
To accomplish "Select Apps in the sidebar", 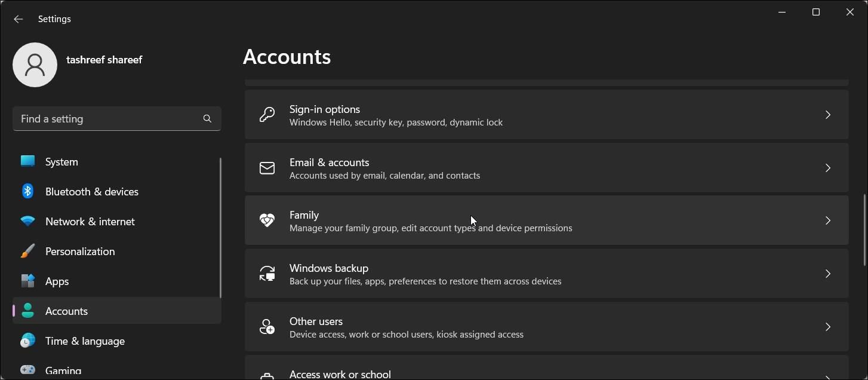I will tap(57, 281).
